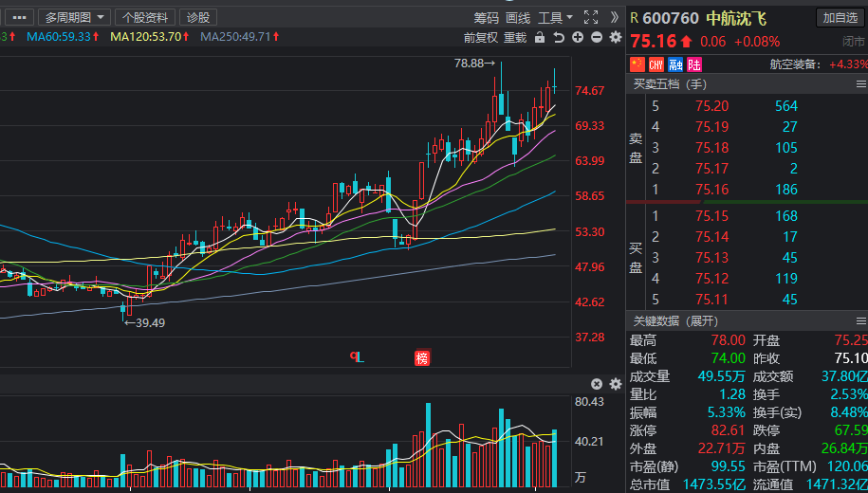Click 重载 to reload chart data
The image size is (868, 493).
[x=515, y=38]
